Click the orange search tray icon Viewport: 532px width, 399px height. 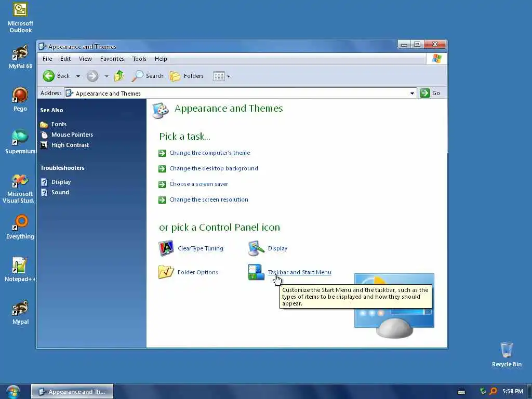tap(494, 392)
